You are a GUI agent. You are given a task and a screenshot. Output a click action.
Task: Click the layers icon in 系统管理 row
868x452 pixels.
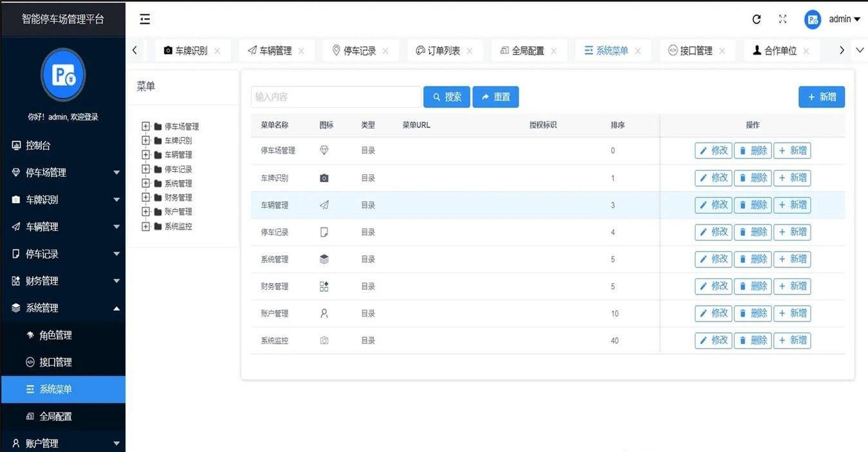(324, 259)
